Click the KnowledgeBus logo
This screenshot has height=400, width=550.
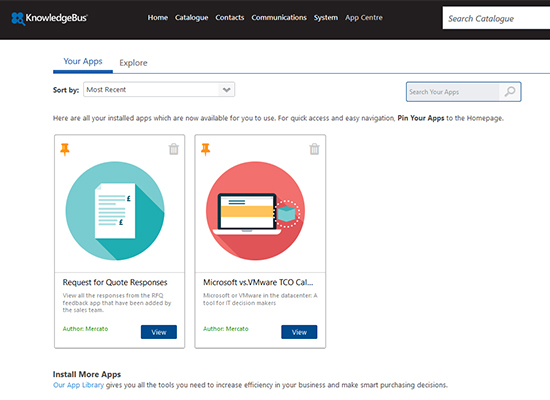pyautogui.click(x=49, y=18)
